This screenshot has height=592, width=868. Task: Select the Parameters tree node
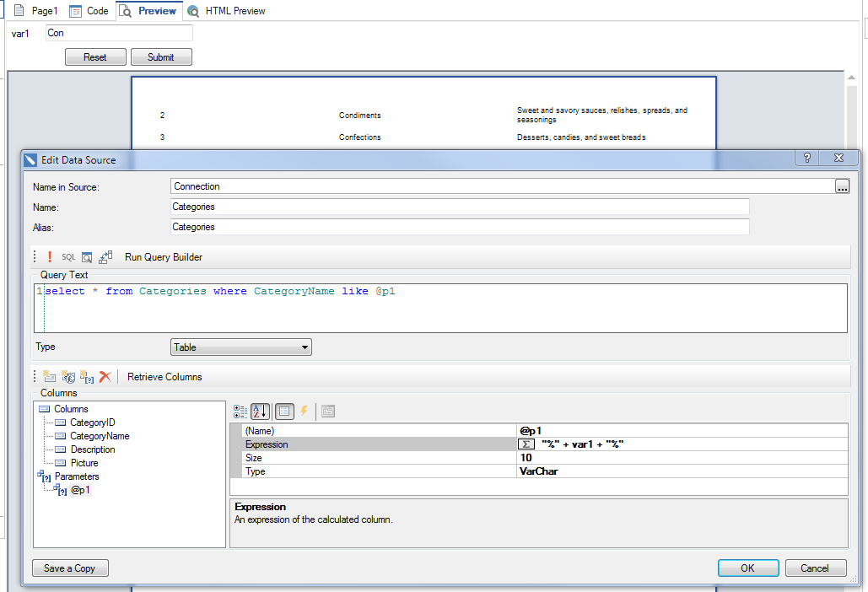pos(77,476)
